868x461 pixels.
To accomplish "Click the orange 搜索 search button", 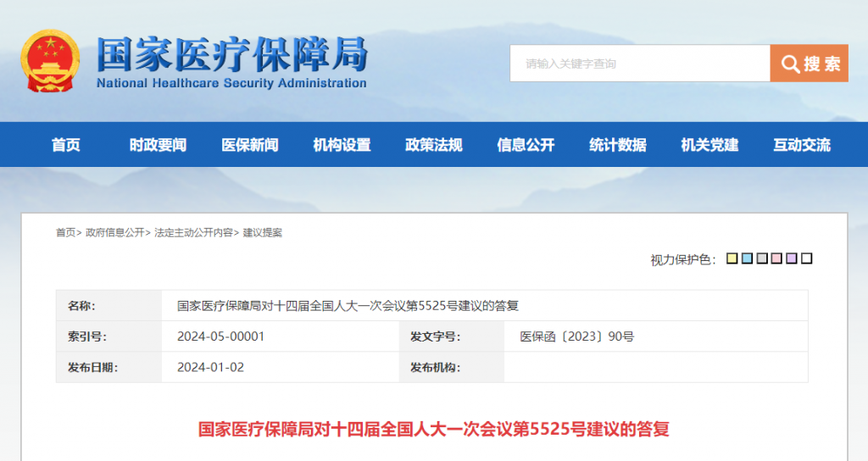I will (809, 64).
